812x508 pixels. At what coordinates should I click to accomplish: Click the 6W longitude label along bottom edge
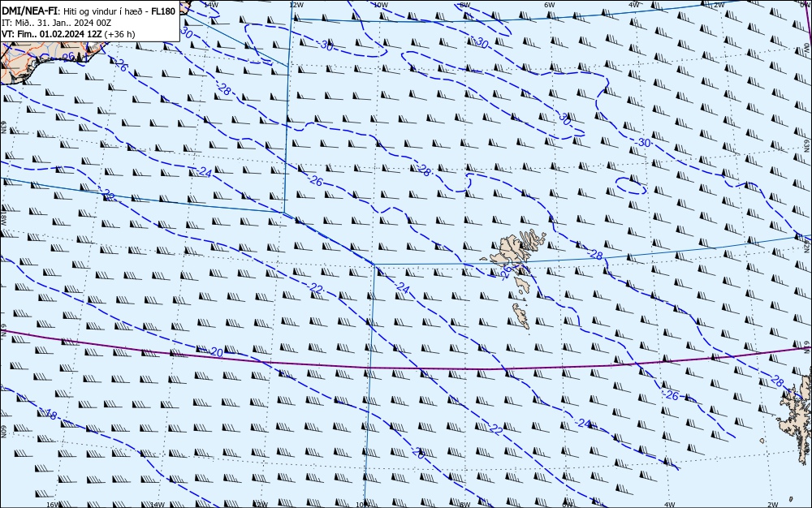point(567,505)
